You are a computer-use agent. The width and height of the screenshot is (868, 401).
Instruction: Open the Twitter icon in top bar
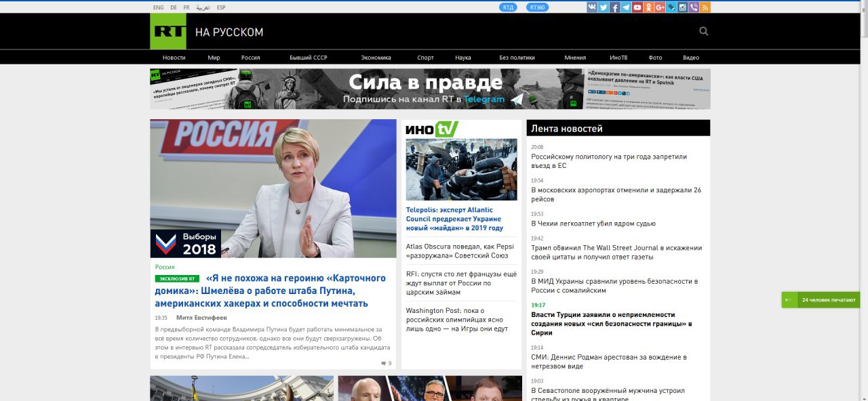point(604,7)
